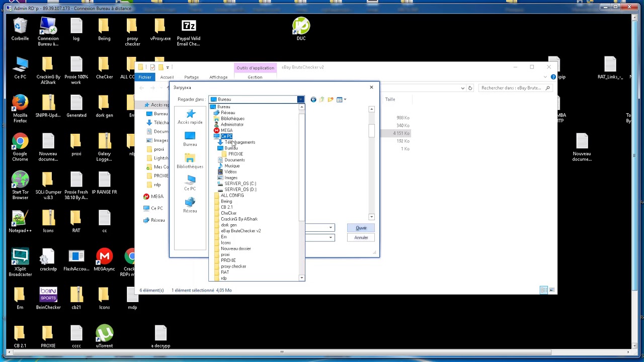Screen dimensions: 644x362
Task: Open Explorer help question mark icon
Action: point(553,77)
